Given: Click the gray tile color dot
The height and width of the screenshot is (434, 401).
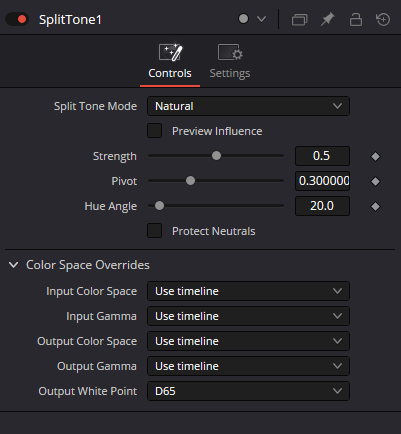Looking at the screenshot, I should [x=243, y=19].
